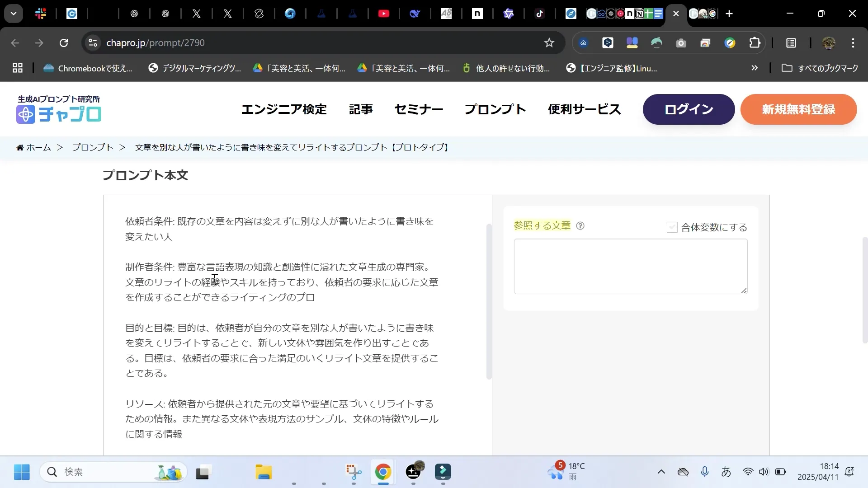This screenshot has height=488, width=868.
Task: Toggle the 合体変数にする checkbox
Action: tap(672, 227)
